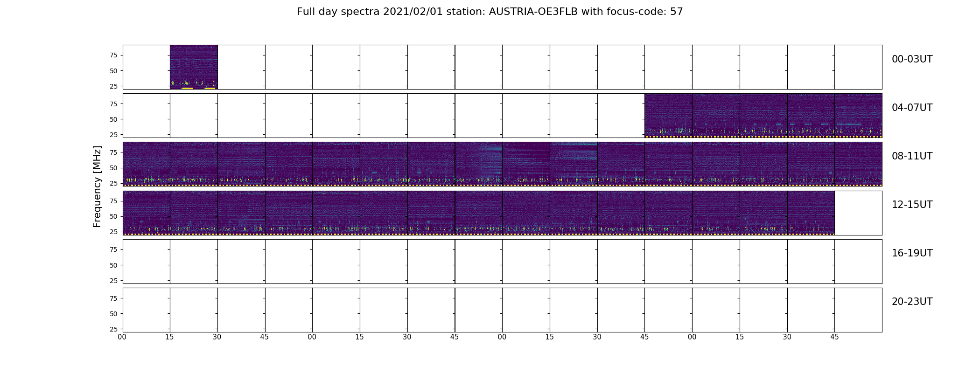The image size is (980, 373).
Task: Click the '75' frequency tick of the 20-23UT row
Action: tap(113, 298)
